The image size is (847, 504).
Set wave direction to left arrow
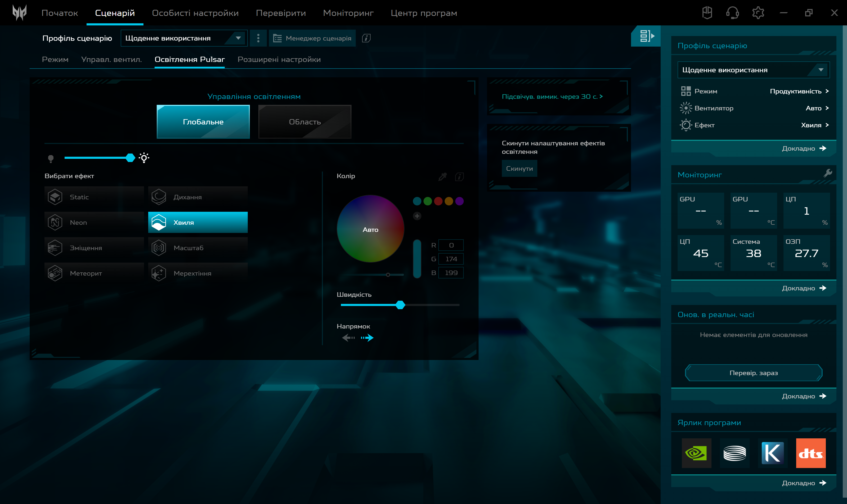tap(348, 337)
